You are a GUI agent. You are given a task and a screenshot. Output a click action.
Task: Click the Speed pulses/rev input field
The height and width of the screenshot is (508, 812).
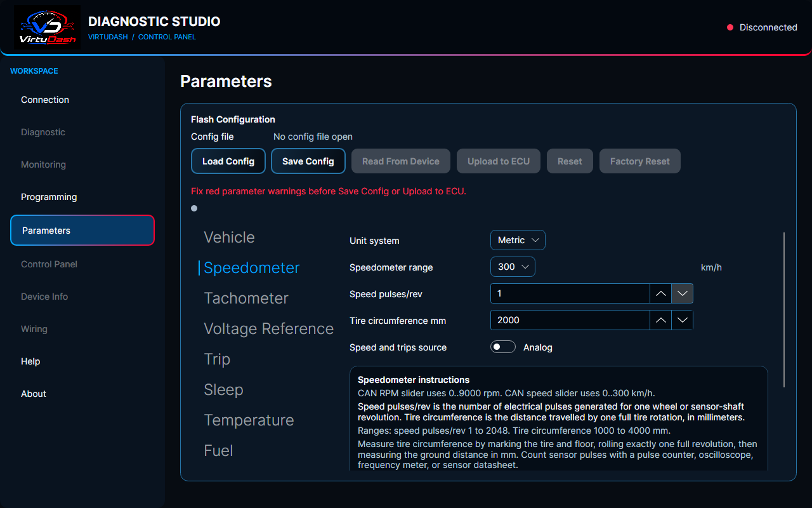pyautogui.click(x=570, y=293)
